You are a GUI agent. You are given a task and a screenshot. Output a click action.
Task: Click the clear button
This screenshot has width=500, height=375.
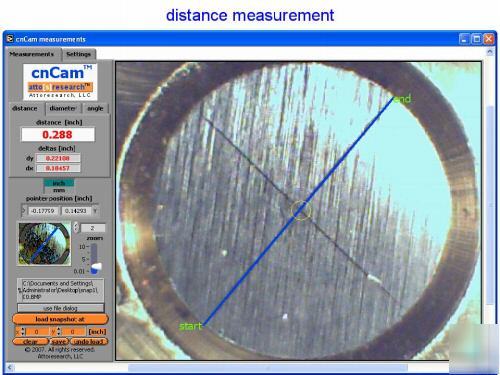30,342
